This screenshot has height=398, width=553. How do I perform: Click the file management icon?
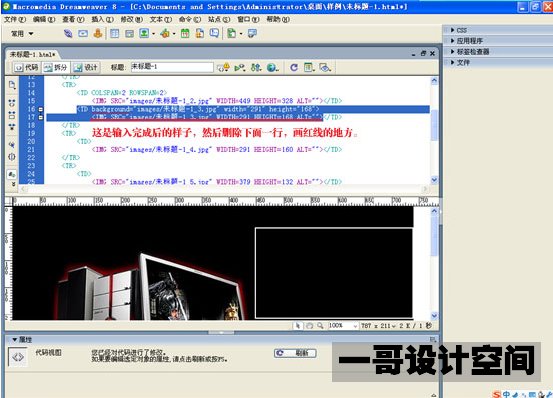(256, 67)
